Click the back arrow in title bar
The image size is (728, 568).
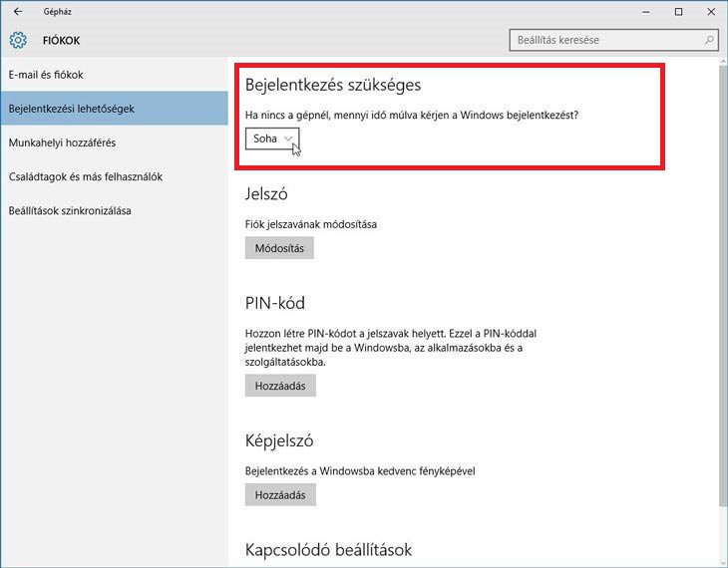(18, 12)
